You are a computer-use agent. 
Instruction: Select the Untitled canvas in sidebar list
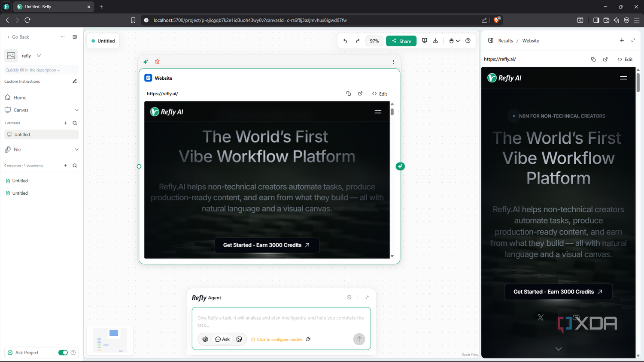tap(41, 134)
